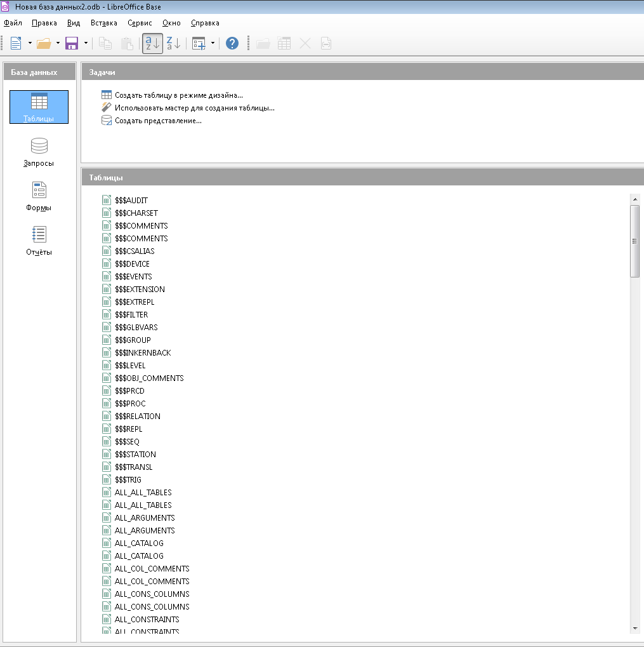Expand the Save button dropdown arrow

coord(86,43)
